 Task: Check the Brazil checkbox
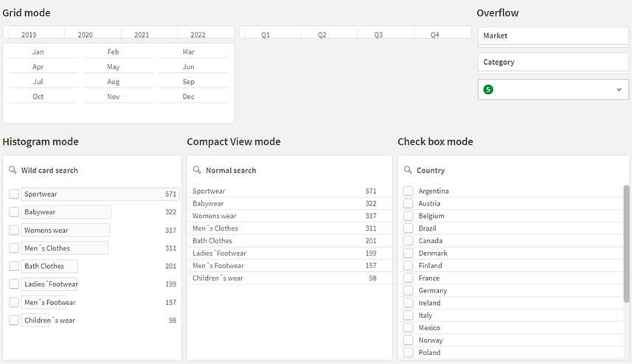point(409,228)
